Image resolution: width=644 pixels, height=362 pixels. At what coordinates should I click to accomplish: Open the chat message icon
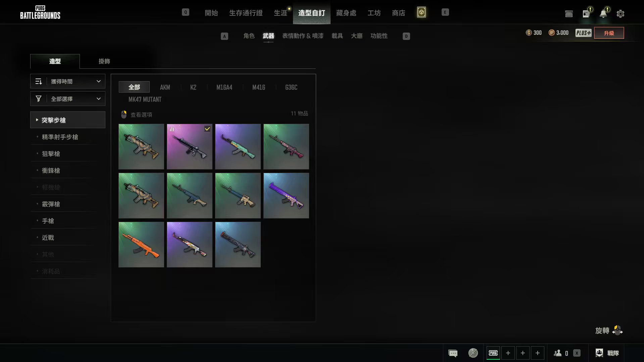[453, 353]
